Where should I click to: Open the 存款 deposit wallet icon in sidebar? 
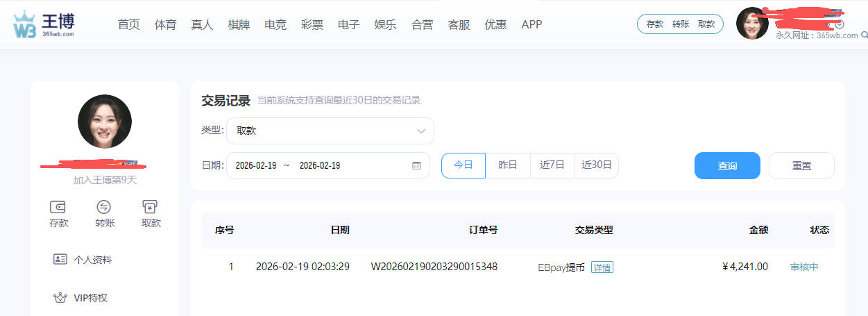[x=58, y=207]
